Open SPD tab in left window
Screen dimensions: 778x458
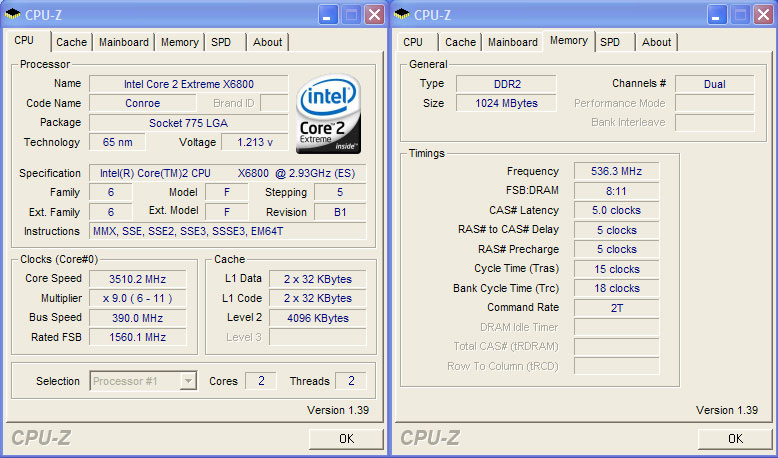click(x=221, y=42)
